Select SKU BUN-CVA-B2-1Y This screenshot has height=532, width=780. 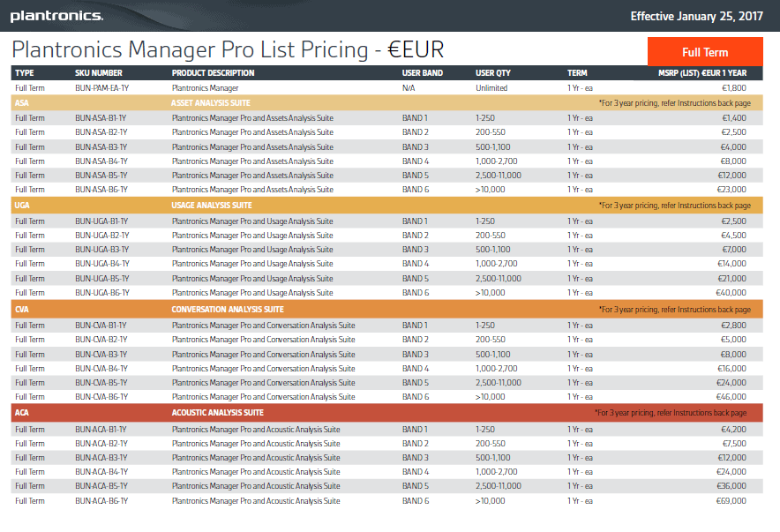101,340
